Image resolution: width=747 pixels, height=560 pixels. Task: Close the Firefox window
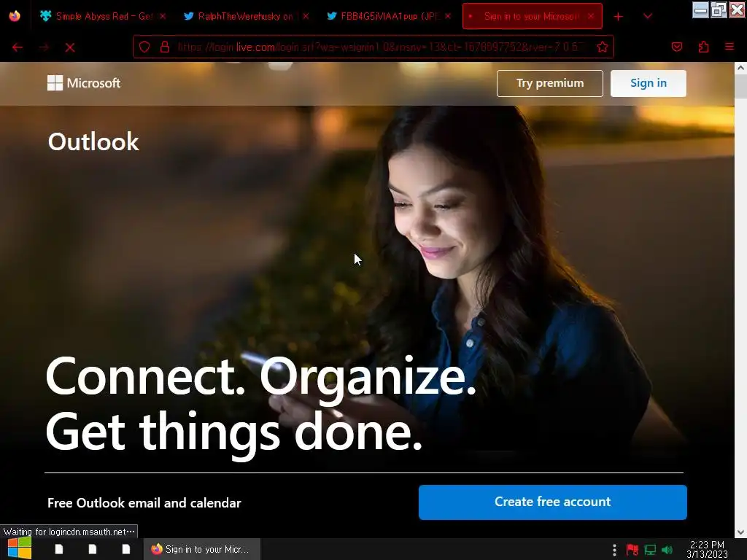(737, 10)
